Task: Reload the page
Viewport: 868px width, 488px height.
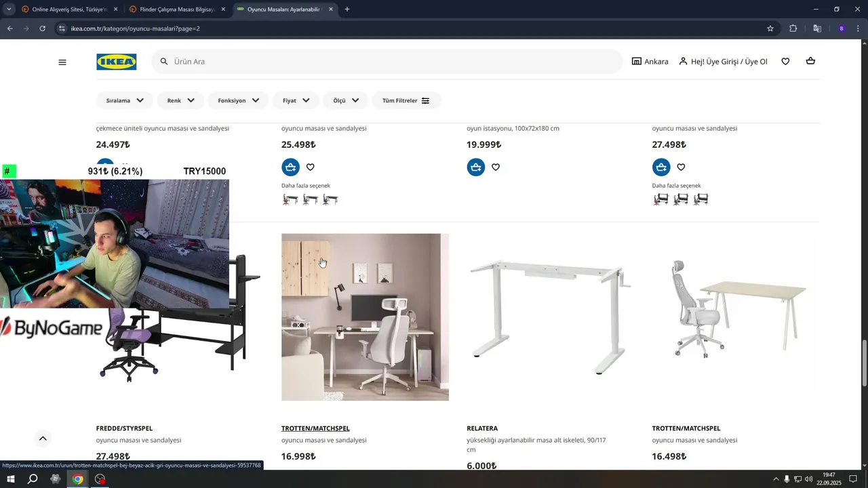Action: (42, 28)
